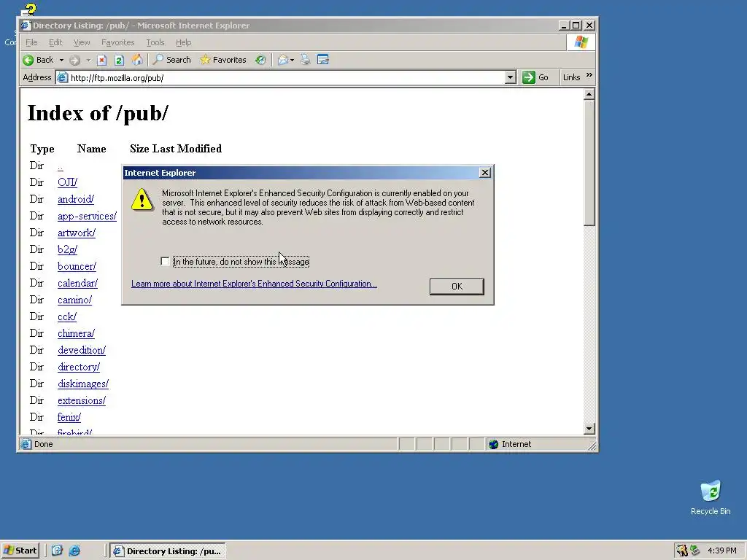Image resolution: width=747 pixels, height=560 pixels.
Task: Expand the Forward button history dropdown
Action: tap(88, 60)
